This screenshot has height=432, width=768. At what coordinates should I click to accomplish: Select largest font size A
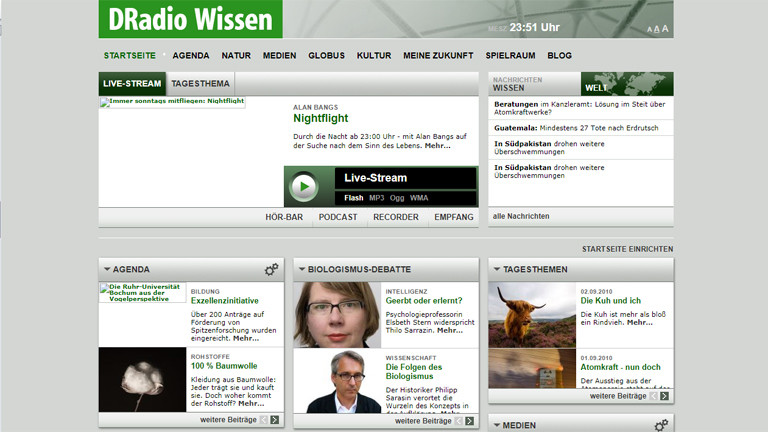665,28
